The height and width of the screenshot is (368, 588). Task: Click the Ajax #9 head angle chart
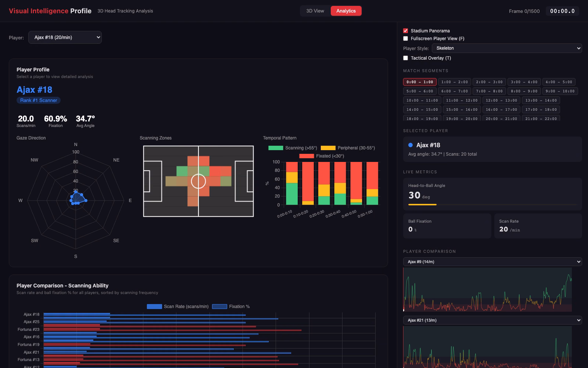click(488, 290)
